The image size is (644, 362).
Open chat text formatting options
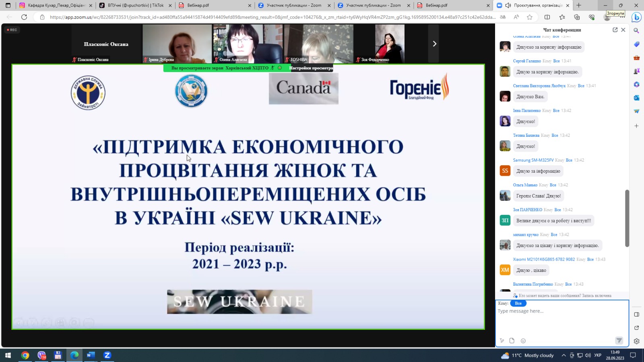[502, 341]
